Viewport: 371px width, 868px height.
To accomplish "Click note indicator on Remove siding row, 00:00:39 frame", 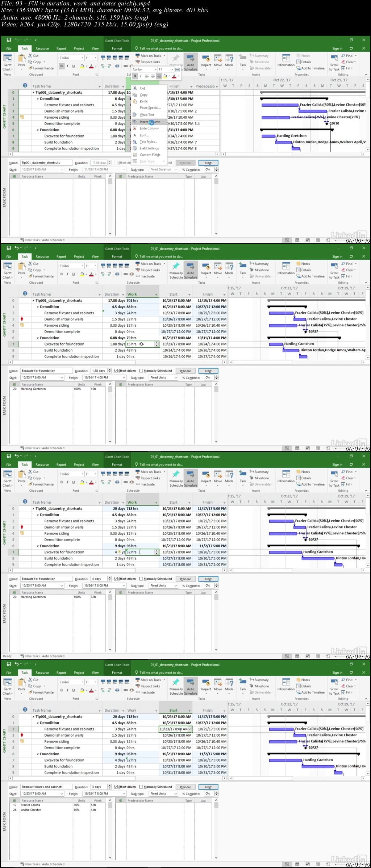I will pyautogui.click(x=22, y=117).
